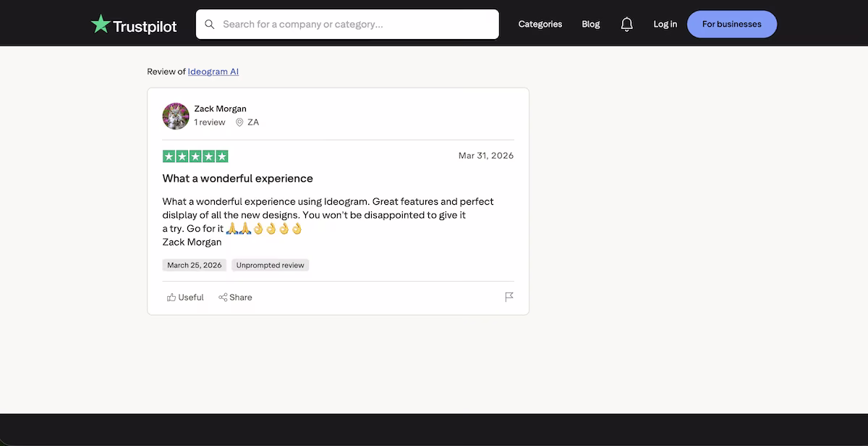Viewport: 868px width, 446px height.
Task: Open the For businesses button
Action: coord(732,24)
